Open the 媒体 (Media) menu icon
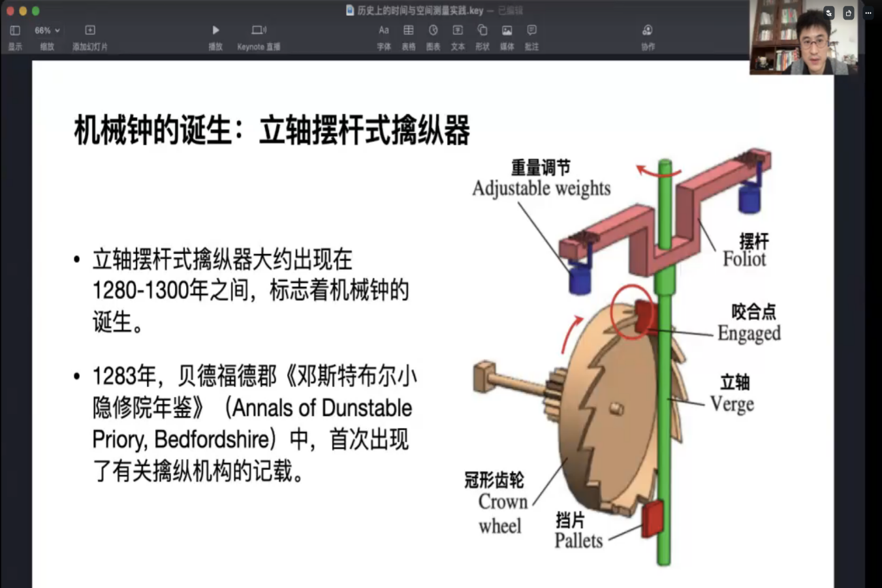 (507, 30)
